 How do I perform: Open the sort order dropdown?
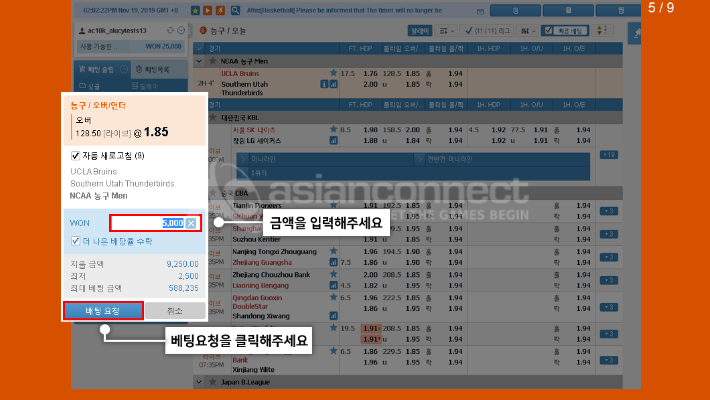[x=446, y=30]
